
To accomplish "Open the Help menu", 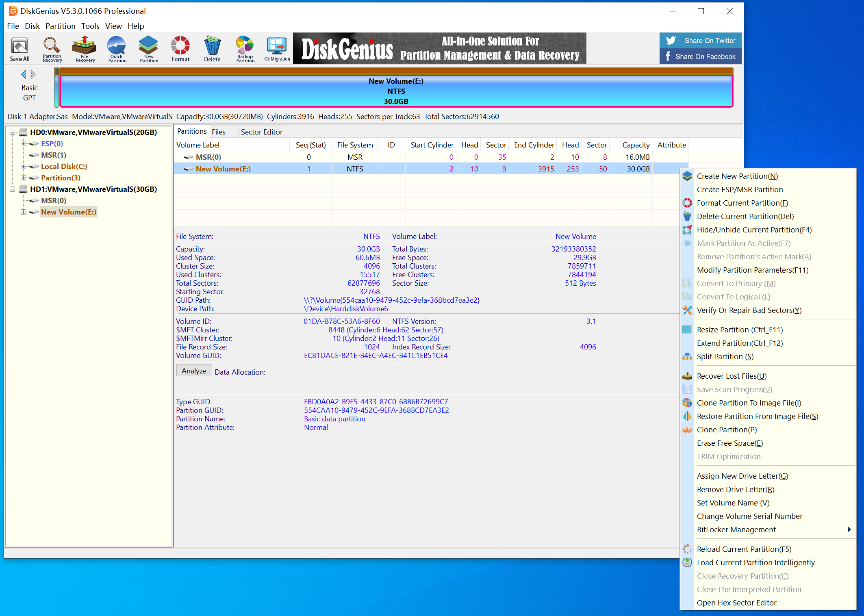I will (136, 26).
